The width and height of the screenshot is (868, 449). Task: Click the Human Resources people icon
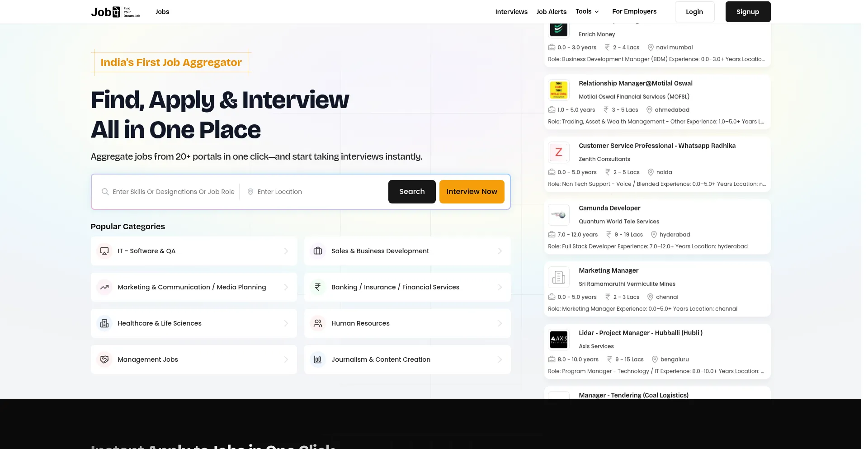click(x=318, y=323)
